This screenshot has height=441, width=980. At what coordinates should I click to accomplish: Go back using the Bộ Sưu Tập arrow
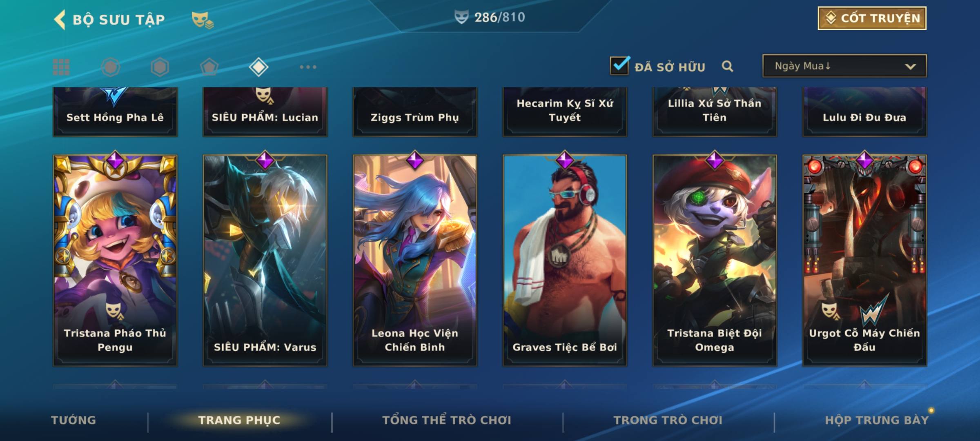(x=60, y=20)
